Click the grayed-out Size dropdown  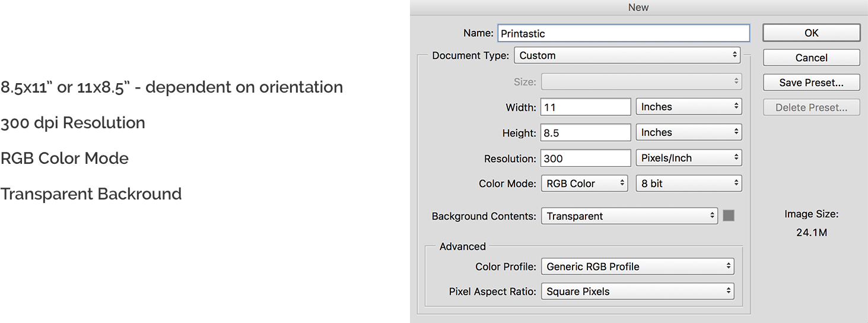tap(641, 81)
